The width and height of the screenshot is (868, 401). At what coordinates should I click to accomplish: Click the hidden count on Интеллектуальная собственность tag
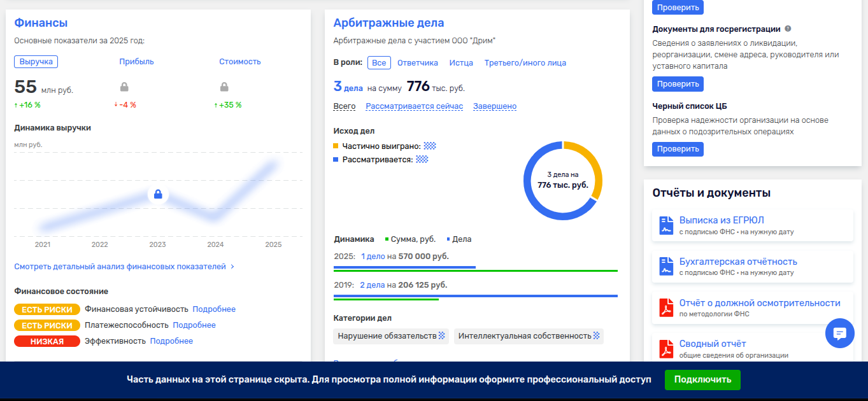(x=597, y=335)
